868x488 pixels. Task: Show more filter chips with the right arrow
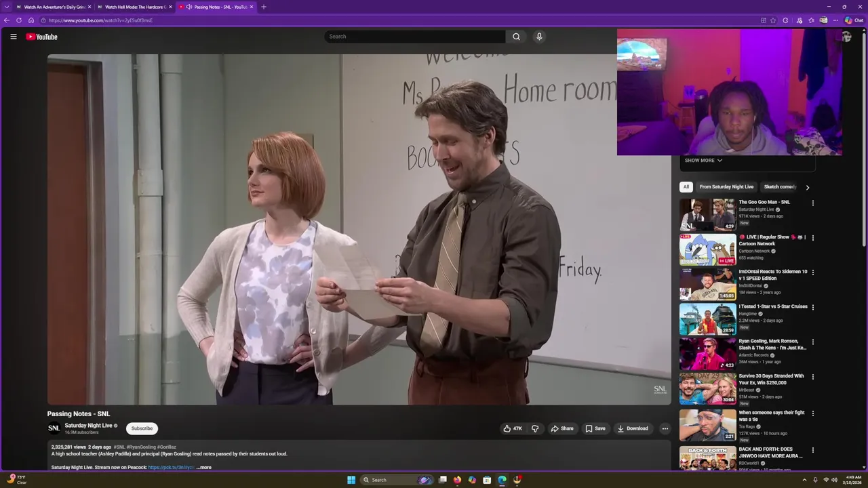[x=807, y=188]
